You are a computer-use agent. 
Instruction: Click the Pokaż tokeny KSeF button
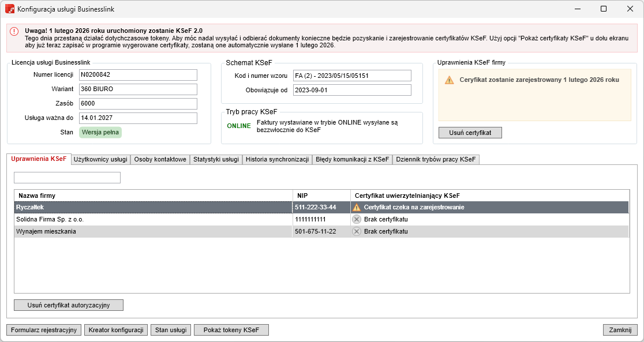pos(231,330)
